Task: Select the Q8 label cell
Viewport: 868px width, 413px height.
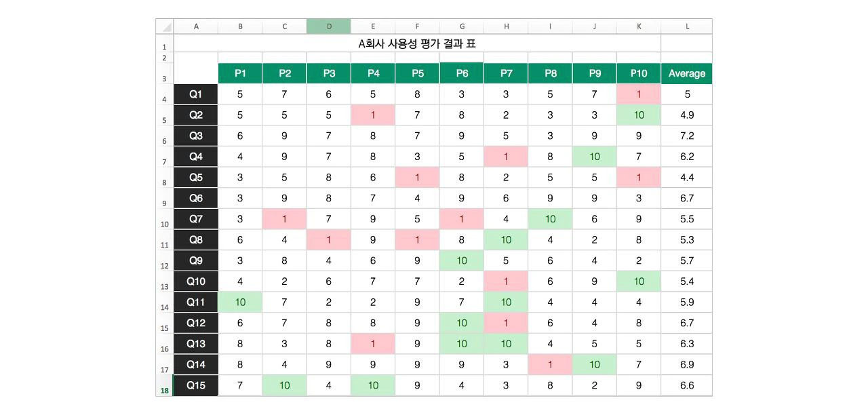Action: [196, 239]
